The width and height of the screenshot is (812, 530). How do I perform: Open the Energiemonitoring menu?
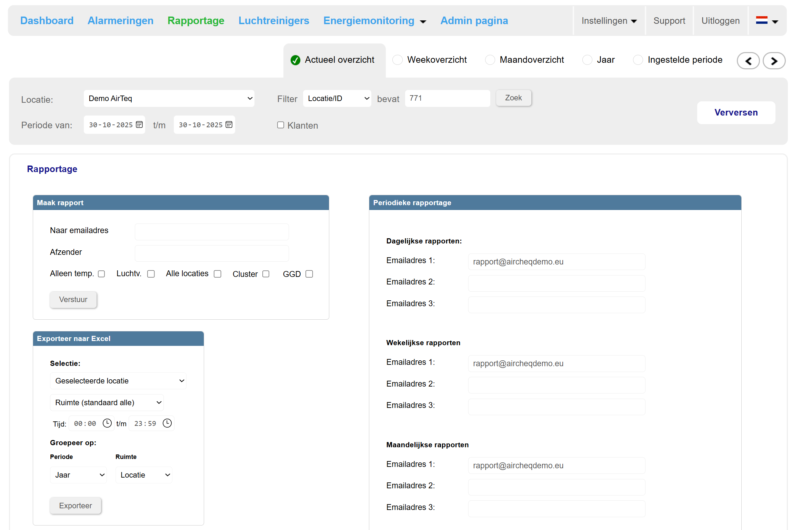click(x=374, y=21)
